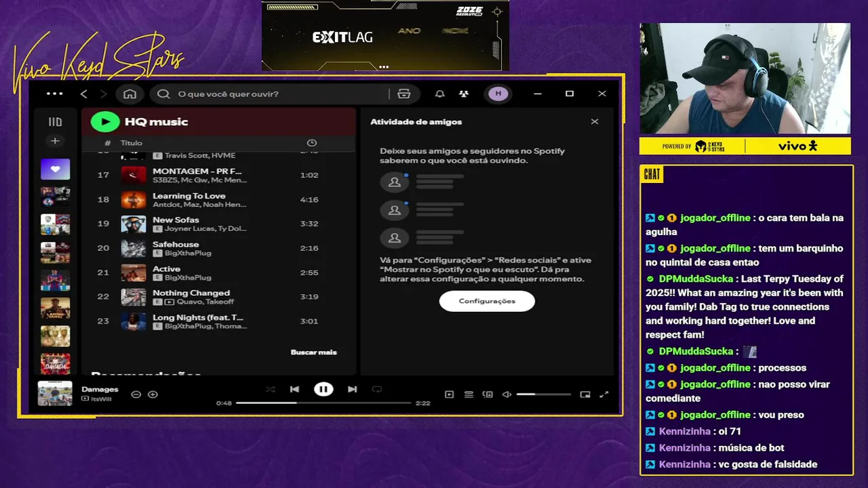Open the mini player icon
The width and height of the screenshot is (868, 488).
[585, 394]
